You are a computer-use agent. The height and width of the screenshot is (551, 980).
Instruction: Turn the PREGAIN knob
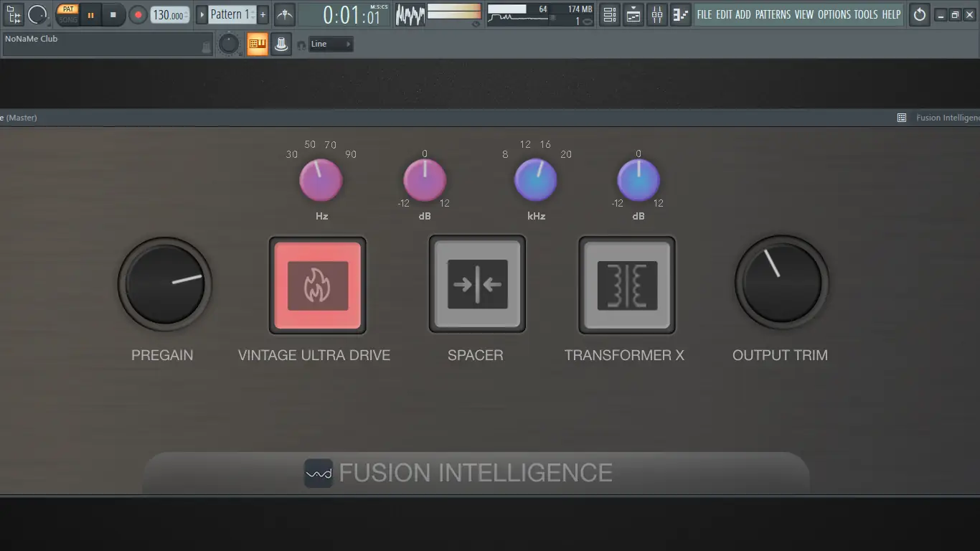(x=164, y=283)
